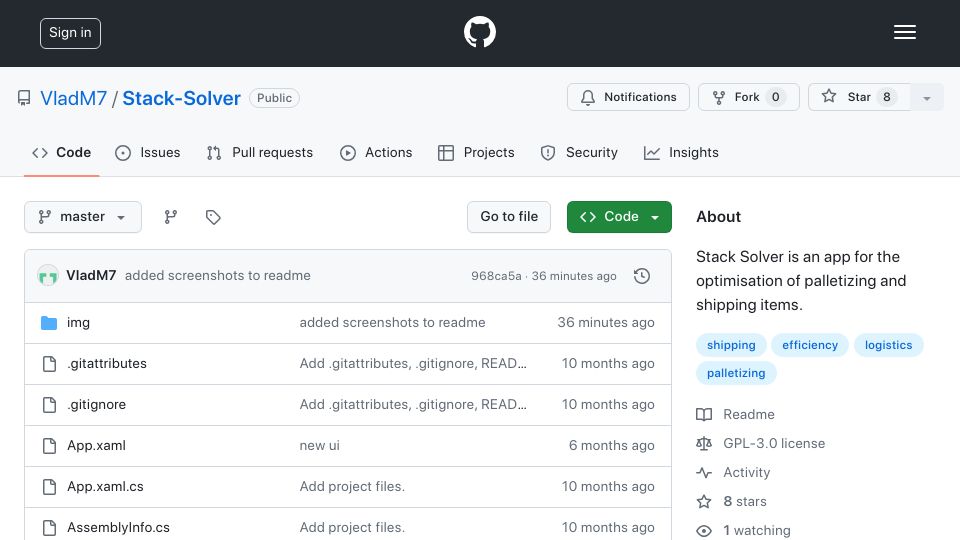The height and width of the screenshot is (540, 960).
Task: Click the img folder icon
Action: (49, 323)
